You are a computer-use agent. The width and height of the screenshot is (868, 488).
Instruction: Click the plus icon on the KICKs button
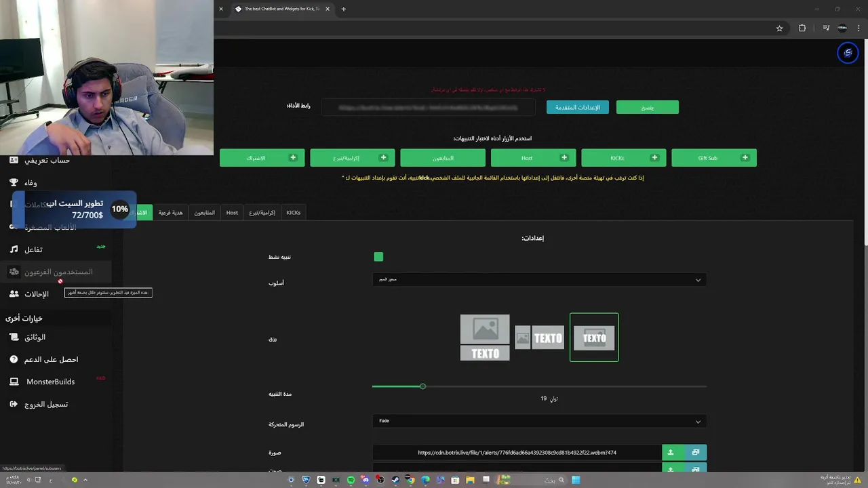[x=654, y=158]
